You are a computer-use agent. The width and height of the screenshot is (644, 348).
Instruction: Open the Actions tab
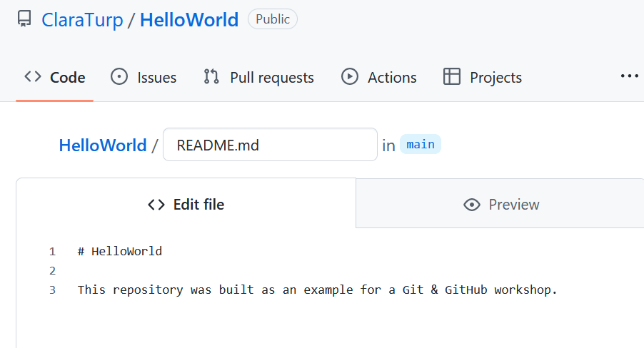point(378,77)
